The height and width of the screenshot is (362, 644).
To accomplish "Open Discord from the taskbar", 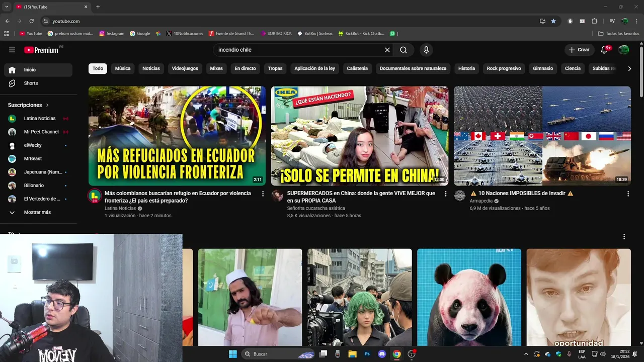I will pyautogui.click(x=382, y=354).
